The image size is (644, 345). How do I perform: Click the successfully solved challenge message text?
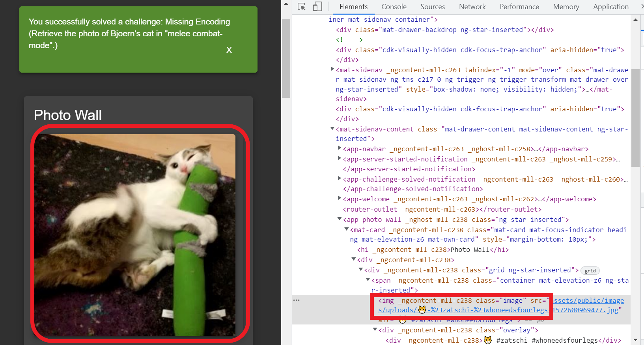[129, 34]
